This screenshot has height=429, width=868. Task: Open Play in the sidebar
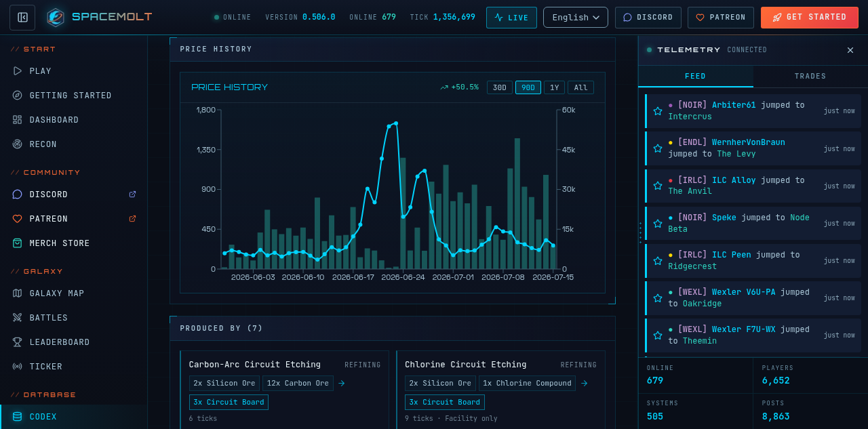click(73, 71)
